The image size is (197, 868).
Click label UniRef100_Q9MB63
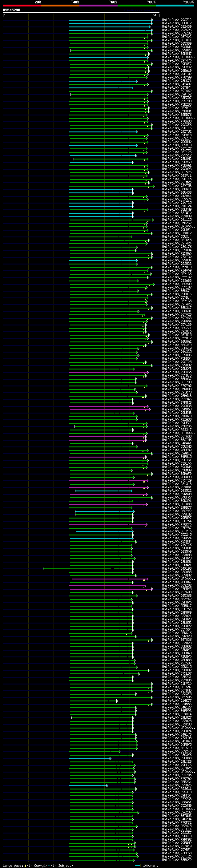pos(177,409)
